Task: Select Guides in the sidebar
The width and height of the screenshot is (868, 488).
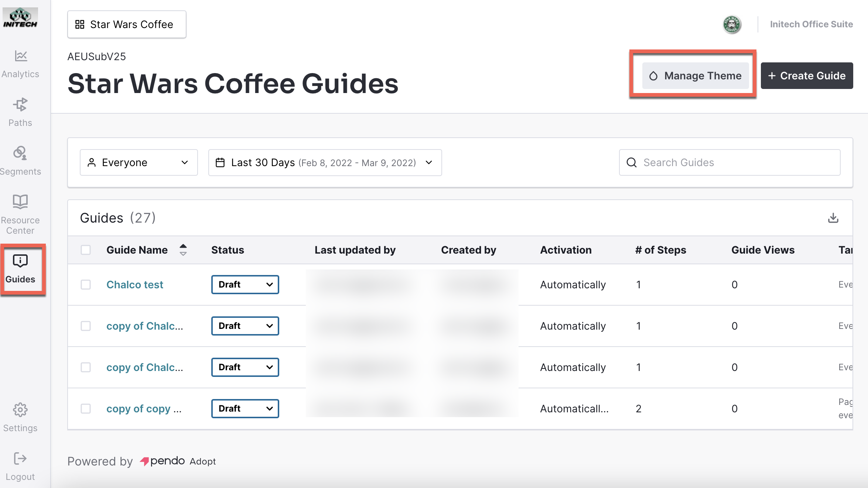Action: tap(20, 269)
